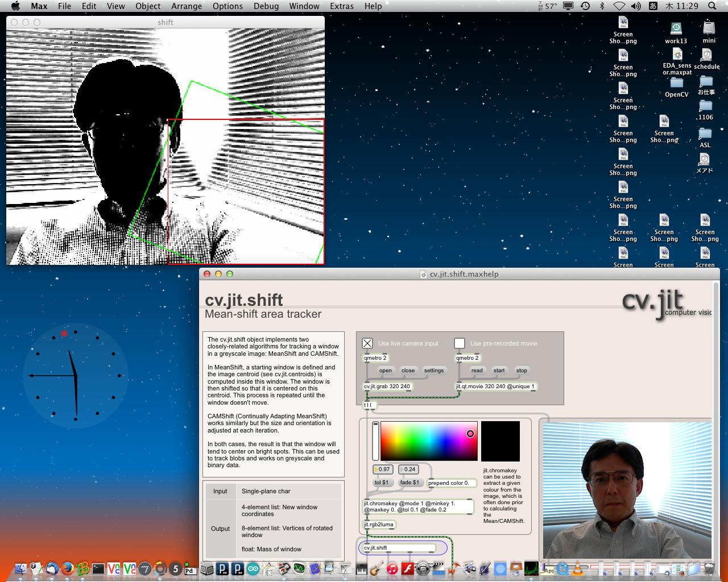Launch VLC cone icon in Dock

[578, 568]
